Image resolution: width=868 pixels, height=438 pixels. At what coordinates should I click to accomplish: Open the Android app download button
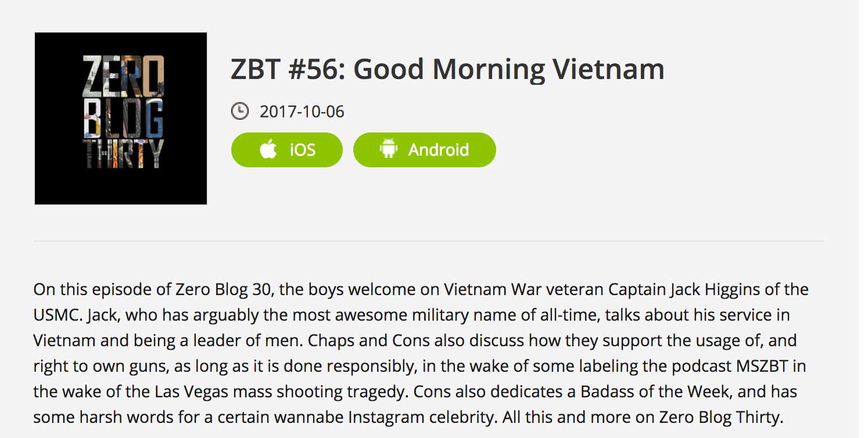click(x=425, y=149)
